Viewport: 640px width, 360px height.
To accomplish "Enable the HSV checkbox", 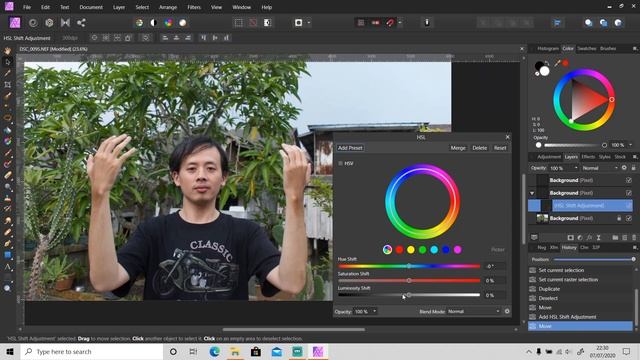I will [340, 163].
